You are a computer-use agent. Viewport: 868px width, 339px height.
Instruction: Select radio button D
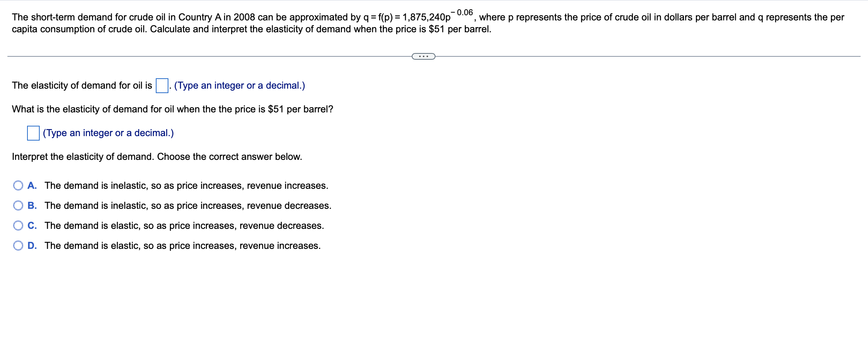pos(18,245)
